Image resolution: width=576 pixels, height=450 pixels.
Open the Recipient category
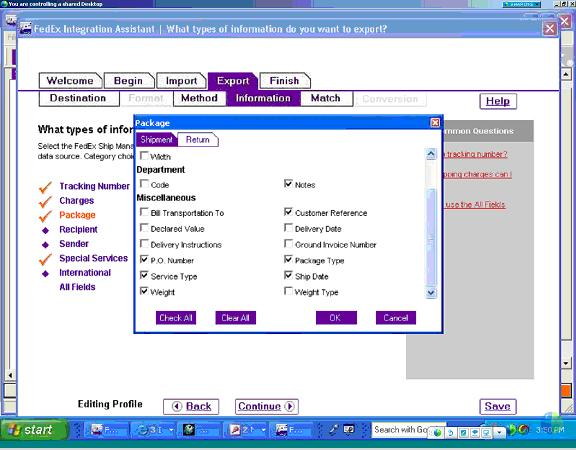tap(79, 230)
